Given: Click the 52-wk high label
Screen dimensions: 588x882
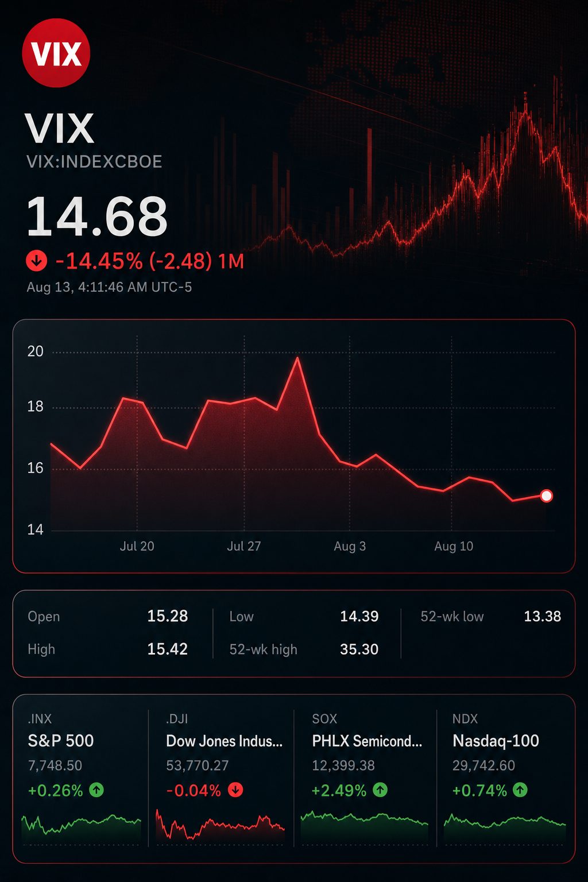Looking at the screenshot, I should [x=264, y=649].
